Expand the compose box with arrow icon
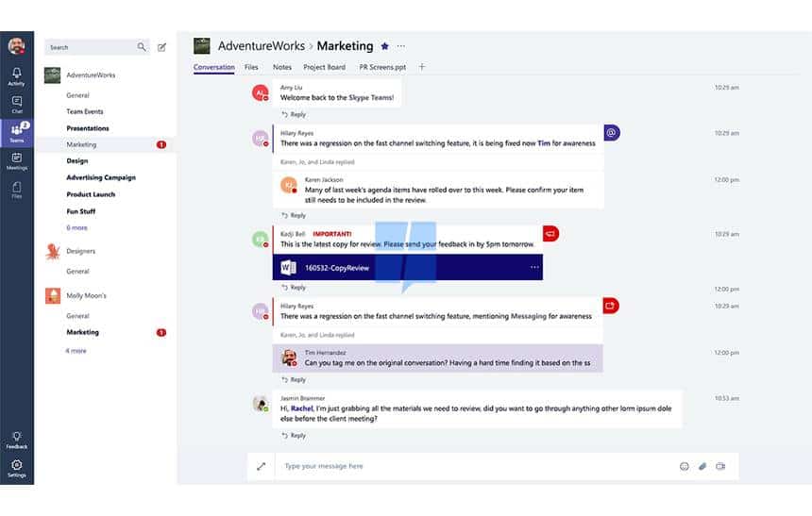This screenshot has height=516, width=812. (x=261, y=466)
